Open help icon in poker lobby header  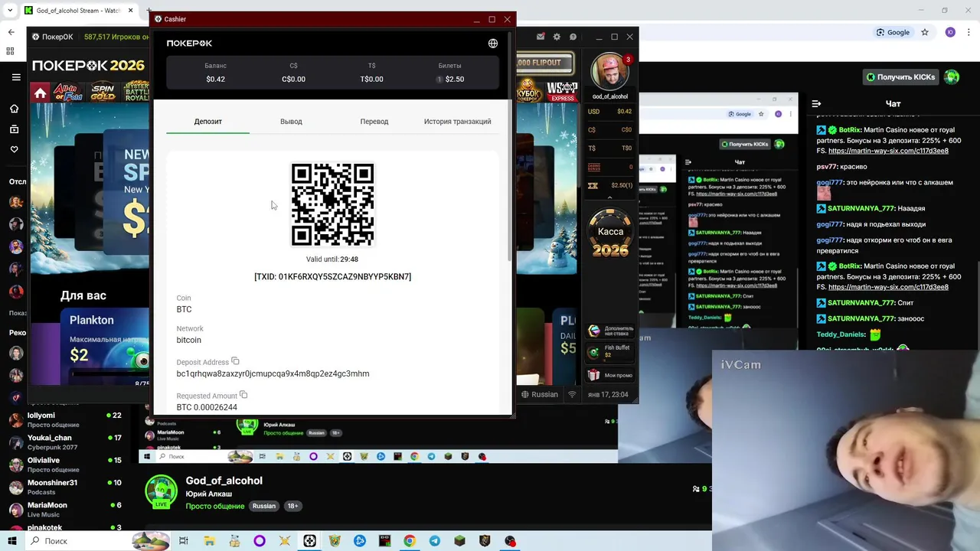[573, 37]
